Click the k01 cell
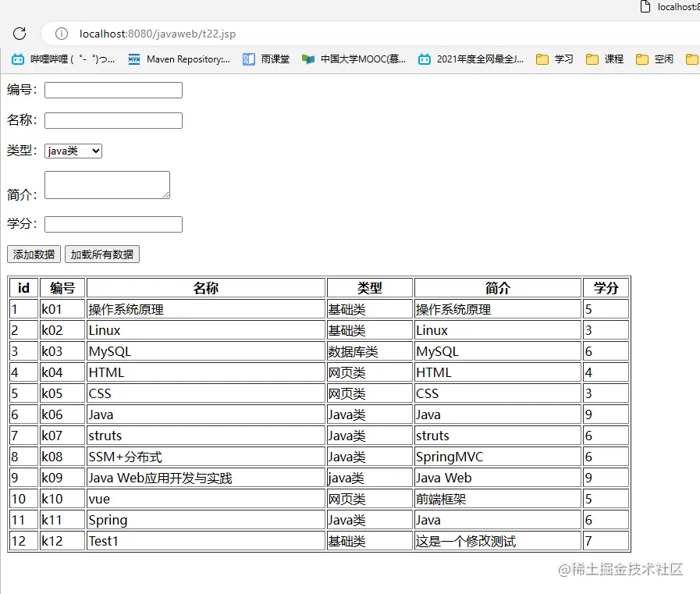This screenshot has height=594, width=700. click(62, 309)
